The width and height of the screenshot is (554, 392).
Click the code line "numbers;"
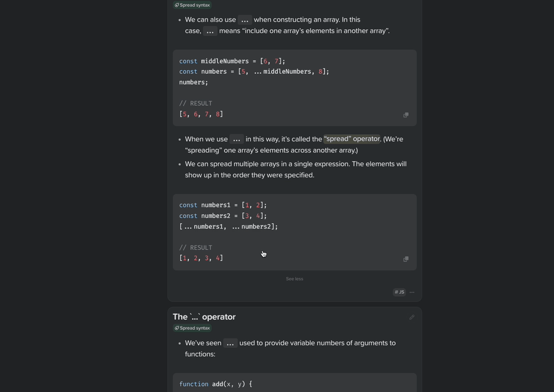[193, 82]
